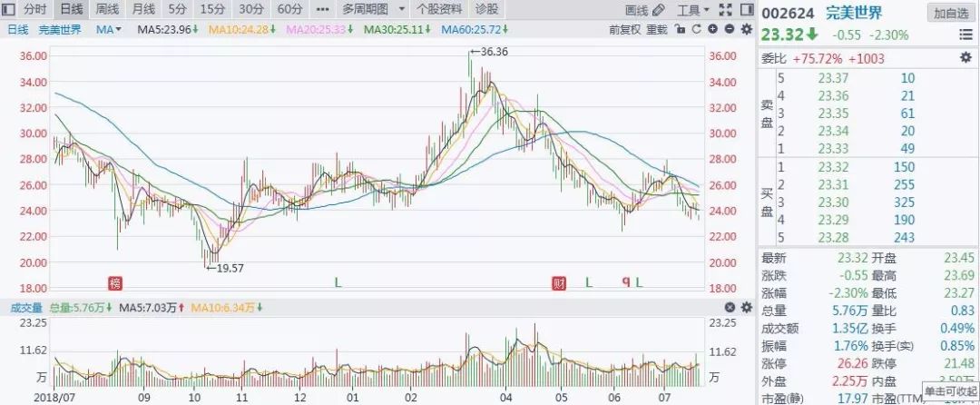The height and width of the screenshot is (405, 980).
Task: Select buy level 5 price 23.28
Action: tap(833, 238)
